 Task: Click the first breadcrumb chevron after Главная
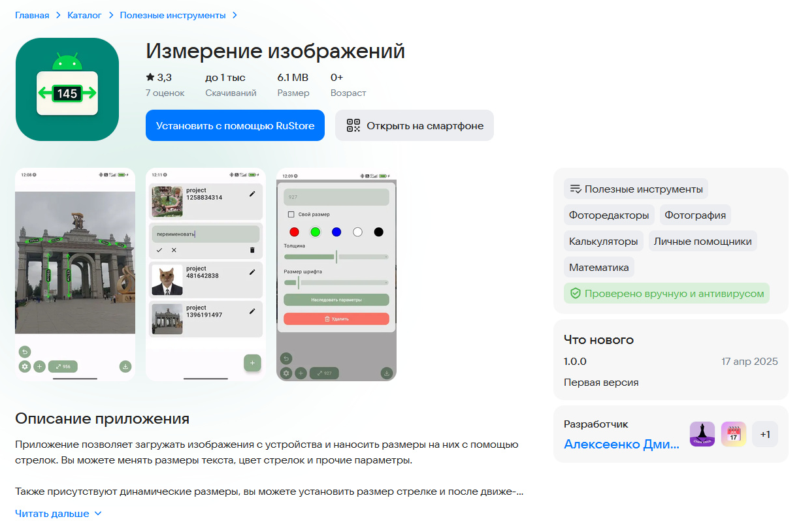[58, 15]
